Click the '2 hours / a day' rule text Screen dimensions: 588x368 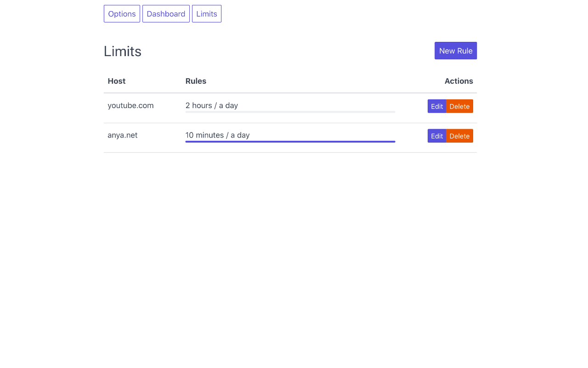[x=212, y=105]
